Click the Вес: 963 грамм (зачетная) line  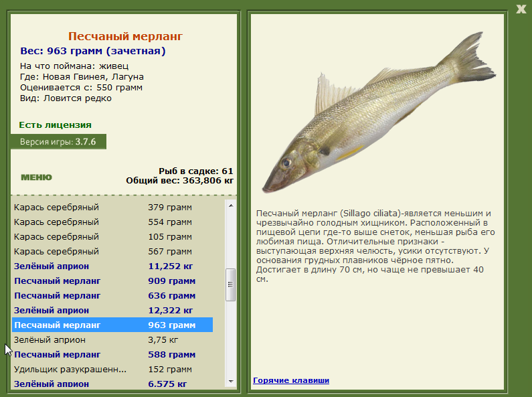92,51
